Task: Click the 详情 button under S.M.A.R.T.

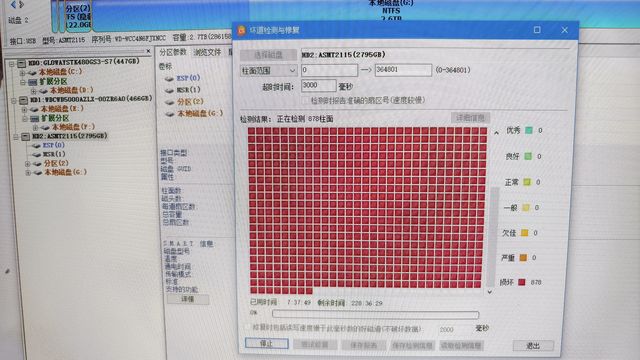Action: pos(188,299)
